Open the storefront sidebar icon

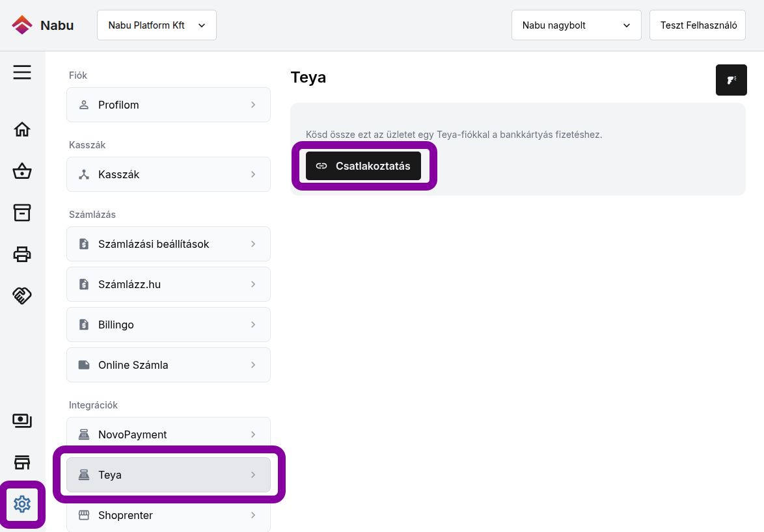point(22,462)
